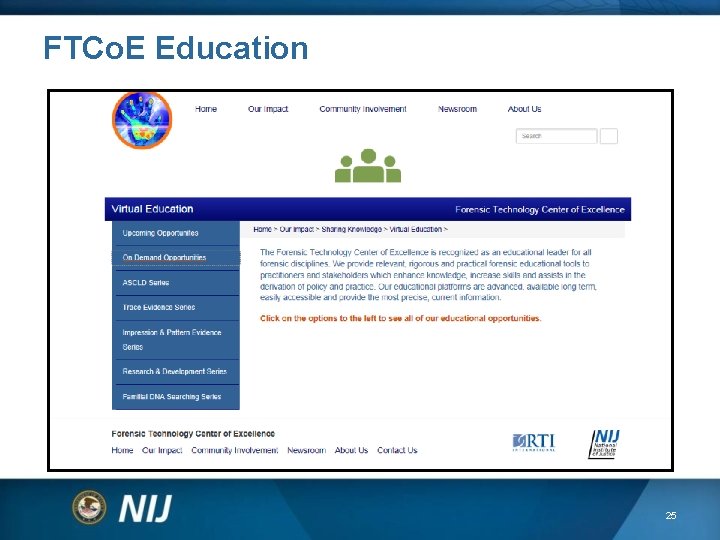Screen dimensions: 720x540
Task: Click the colorful handprint site logo
Action: coord(142,120)
